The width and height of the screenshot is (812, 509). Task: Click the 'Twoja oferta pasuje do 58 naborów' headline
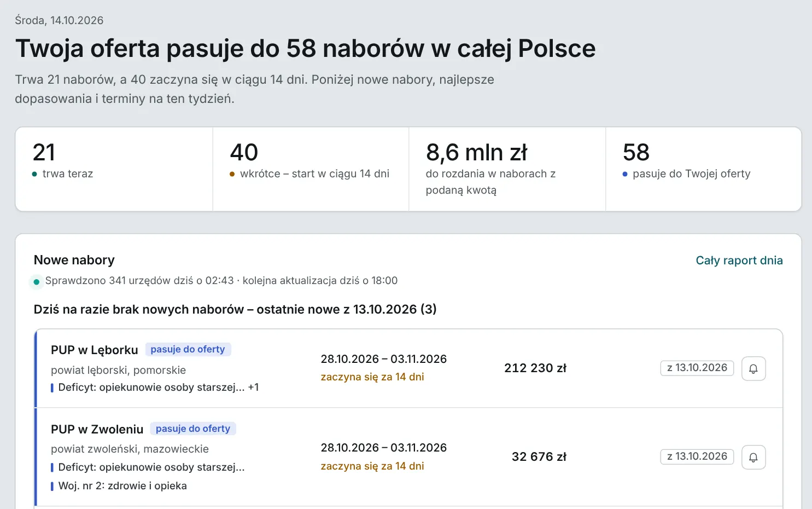tap(306, 48)
